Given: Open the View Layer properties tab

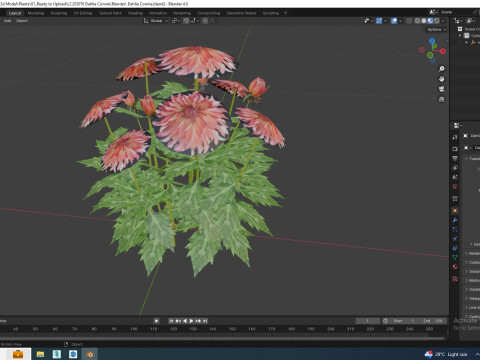Looking at the screenshot, I should click(455, 167).
